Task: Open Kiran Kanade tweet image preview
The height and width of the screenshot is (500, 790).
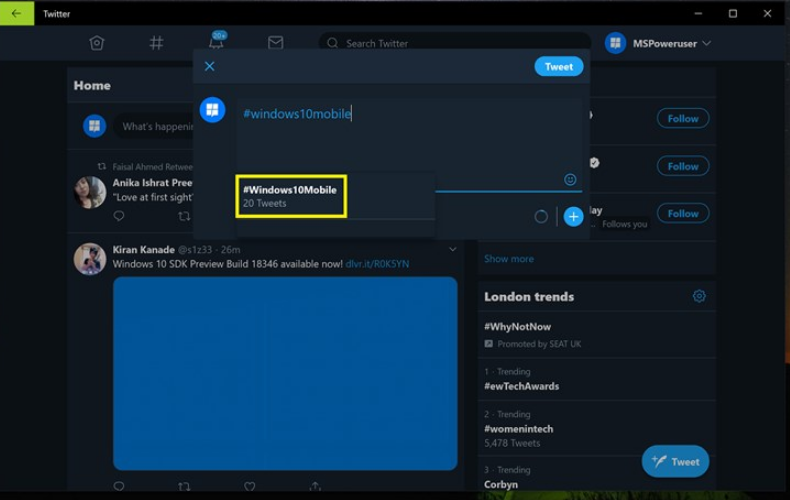Action: pyautogui.click(x=285, y=373)
